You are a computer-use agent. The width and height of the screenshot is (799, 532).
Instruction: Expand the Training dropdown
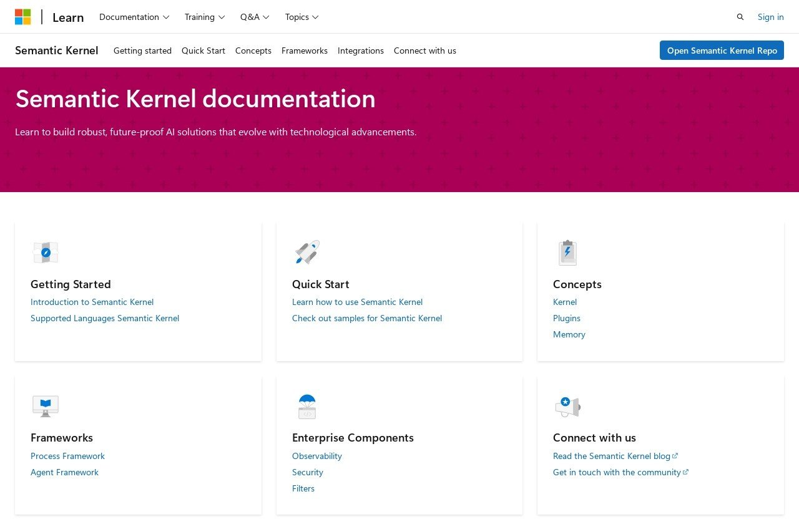click(205, 17)
